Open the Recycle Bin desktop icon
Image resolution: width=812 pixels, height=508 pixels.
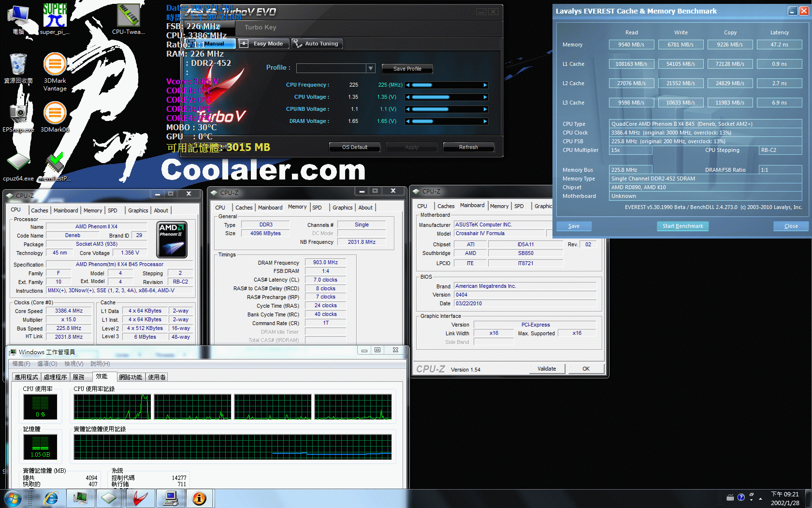pos(18,65)
